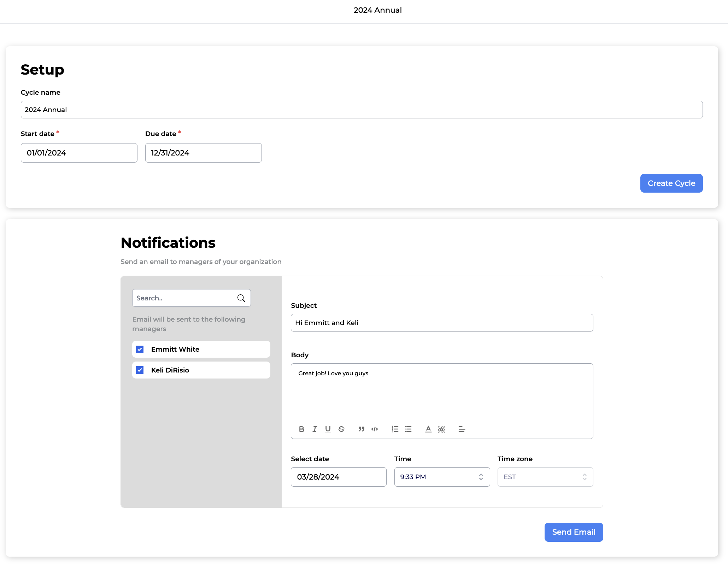
Task: Open the EST time zone dropdown
Action: [545, 477]
